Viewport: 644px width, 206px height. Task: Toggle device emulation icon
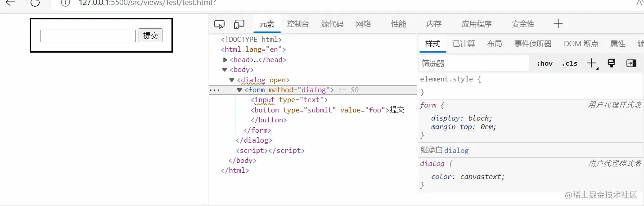(x=239, y=24)
